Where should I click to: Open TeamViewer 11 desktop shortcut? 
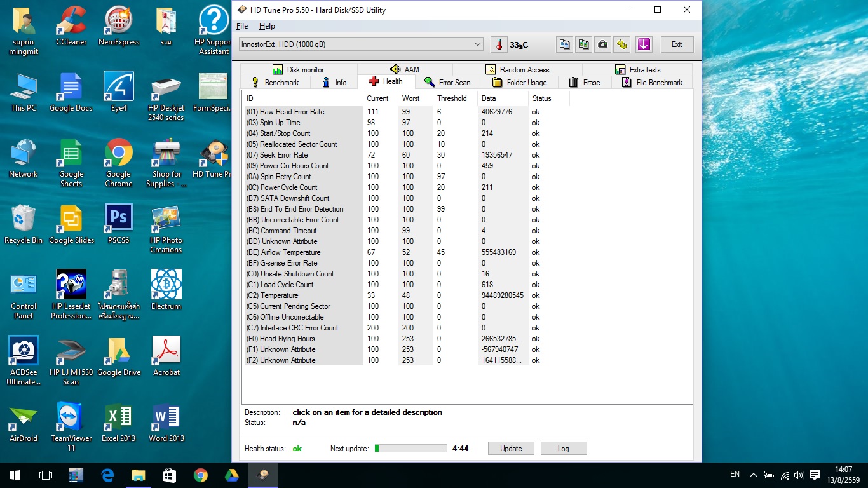pyautogui.click(x=71, y=426)
